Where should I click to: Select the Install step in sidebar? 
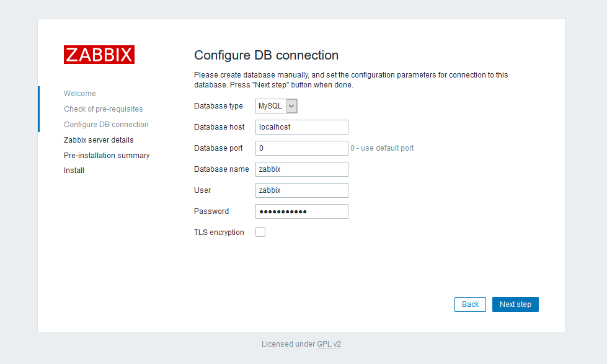[74, 171]
